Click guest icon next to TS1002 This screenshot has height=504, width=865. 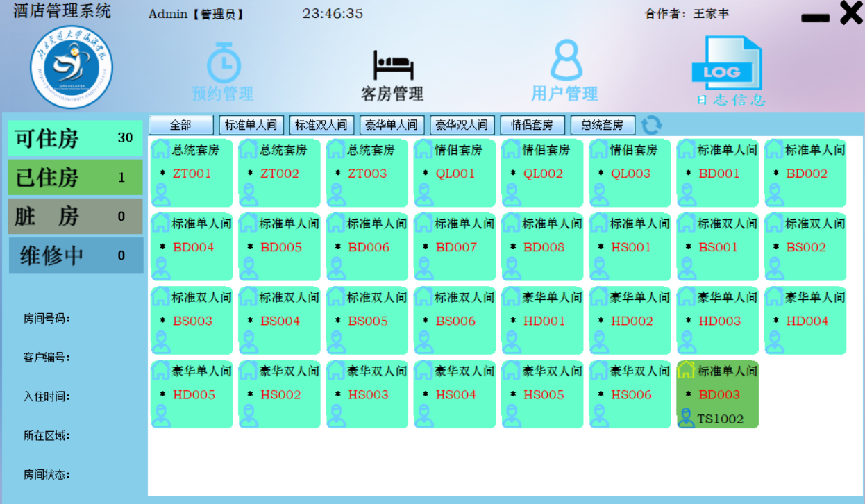coord(687,418)
